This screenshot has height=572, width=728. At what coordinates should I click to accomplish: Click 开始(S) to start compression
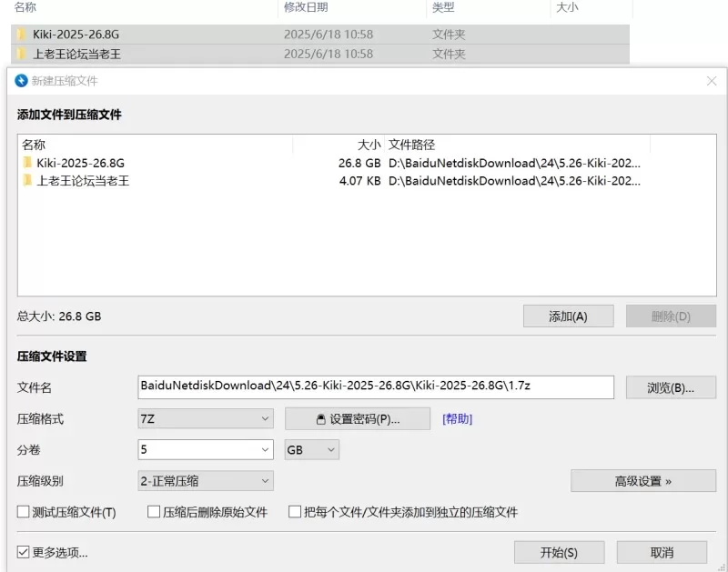(559, 553)
